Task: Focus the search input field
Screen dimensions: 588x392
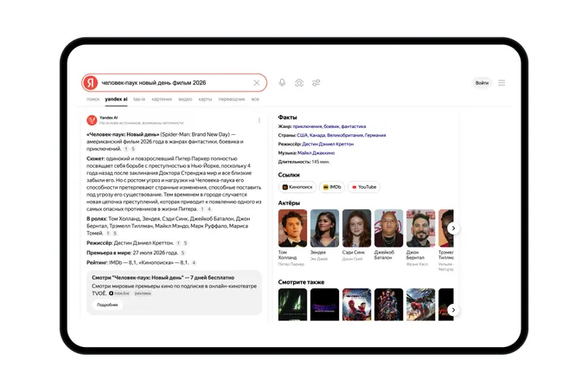Action: coord(175,82)
